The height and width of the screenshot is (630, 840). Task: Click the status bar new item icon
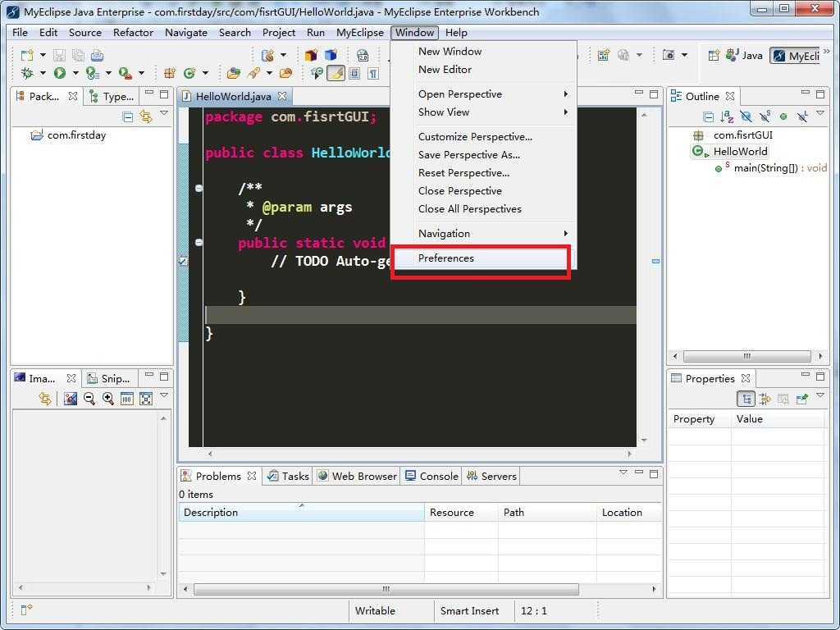[27, 609]
